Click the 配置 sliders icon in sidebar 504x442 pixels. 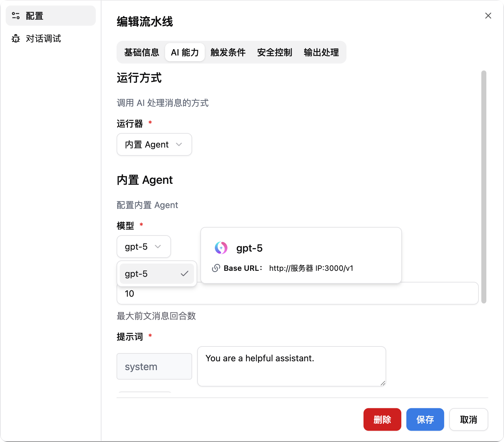coord(16,15)
